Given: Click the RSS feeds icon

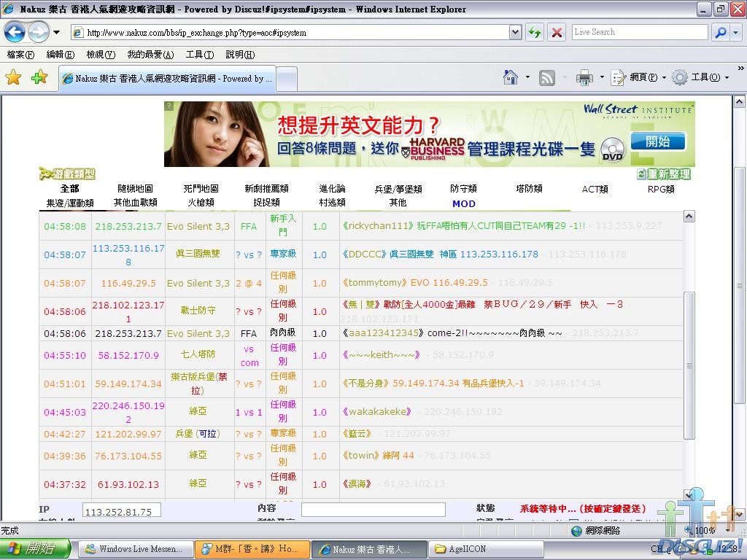Looking at the screenshot, I should coord(546,77).
